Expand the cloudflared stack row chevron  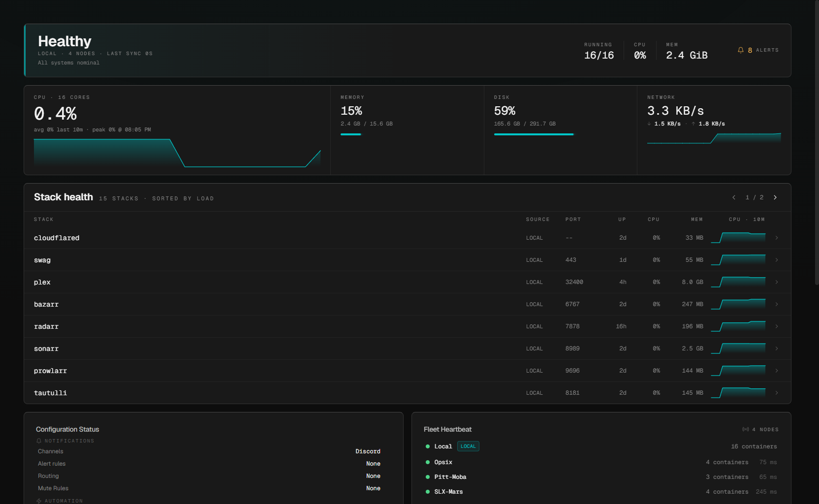pyautogui.click(x=777, y=238)
